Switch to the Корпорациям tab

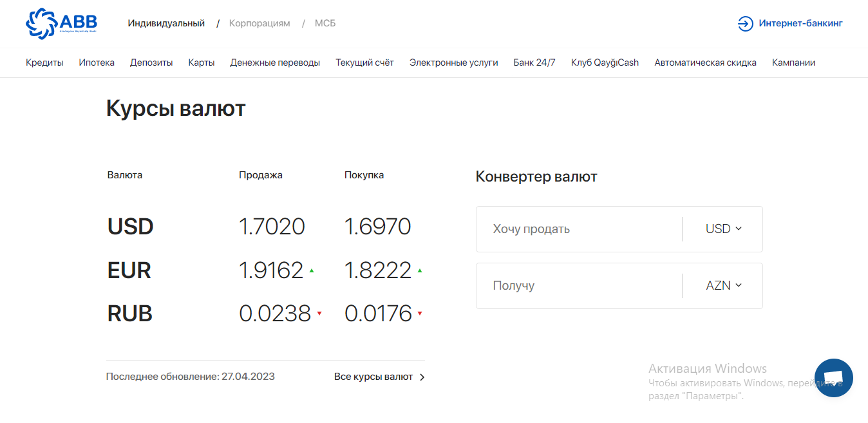259,24
